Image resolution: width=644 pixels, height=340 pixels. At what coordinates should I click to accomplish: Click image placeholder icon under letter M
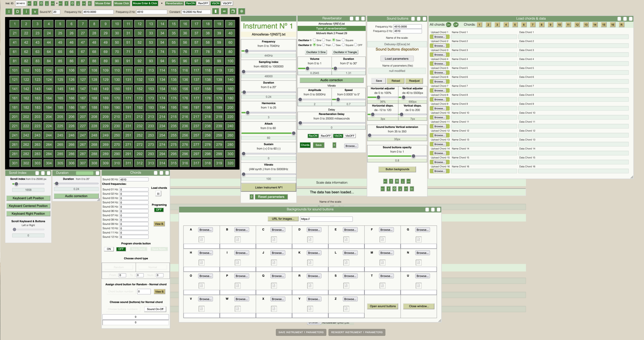(x=382, y=263)
